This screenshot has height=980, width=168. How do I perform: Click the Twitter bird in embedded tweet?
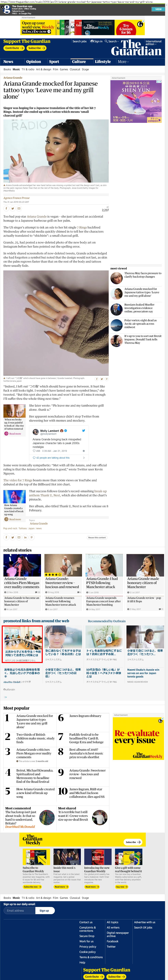[x=84, y=430]
